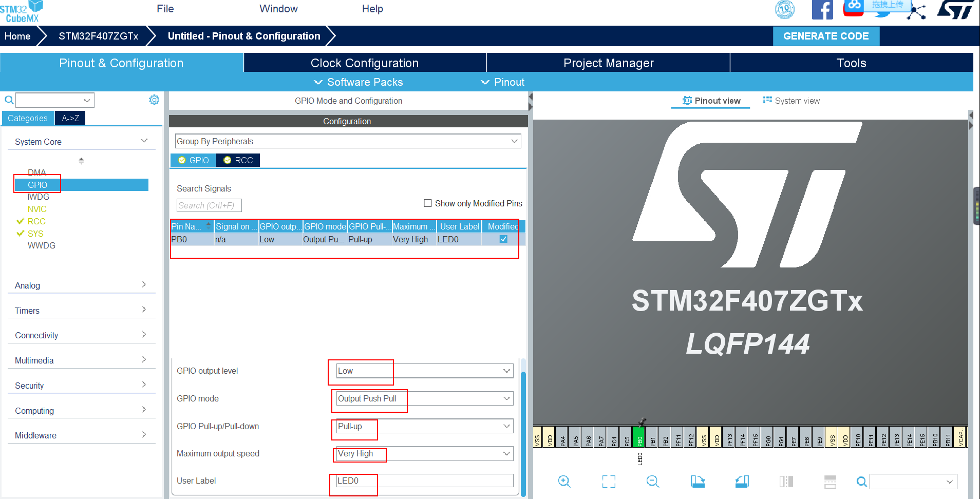The height and width of the screenshot is (499, 980).
Task: Switch to the A->Z list tab
Action: (x=70, y=118)
